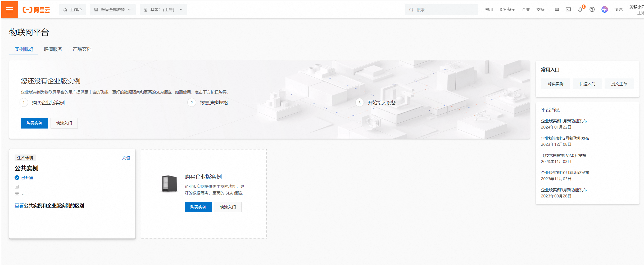Select the 实例概览 tab

click(24, 49)
